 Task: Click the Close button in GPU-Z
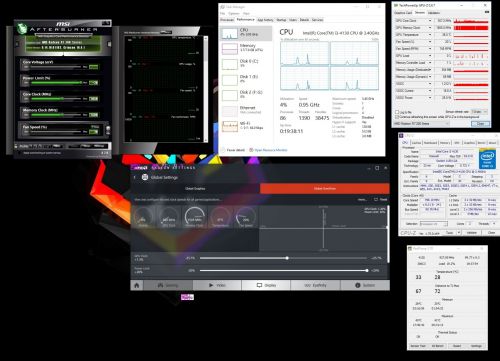tap(480, 124)
